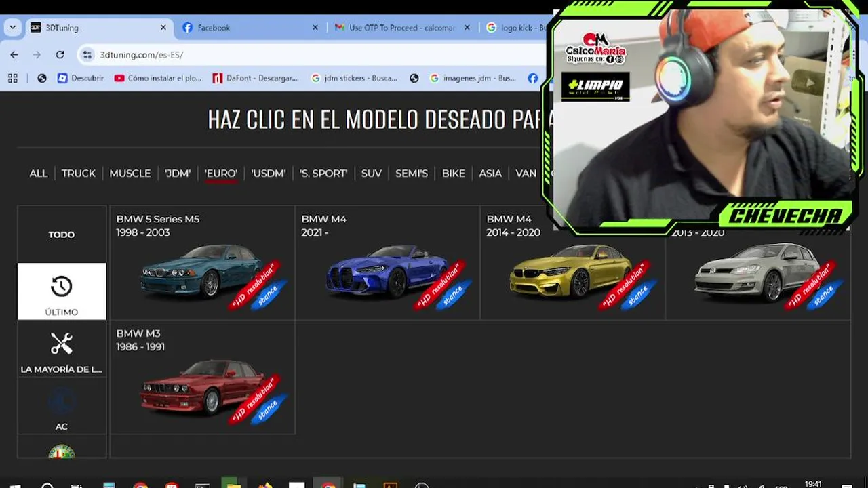Choose TODO in the brand sidebar

point(62,235)
